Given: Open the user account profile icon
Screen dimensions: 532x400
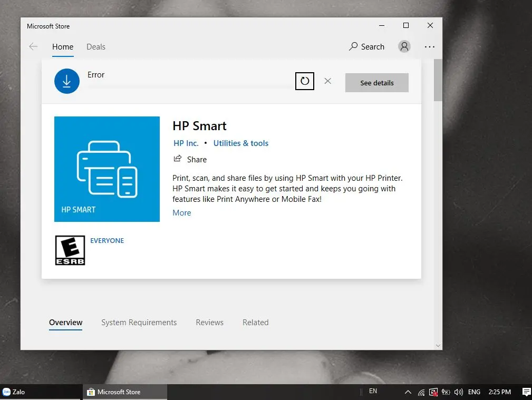Looking at the screenshot, I should pos(404,46).
